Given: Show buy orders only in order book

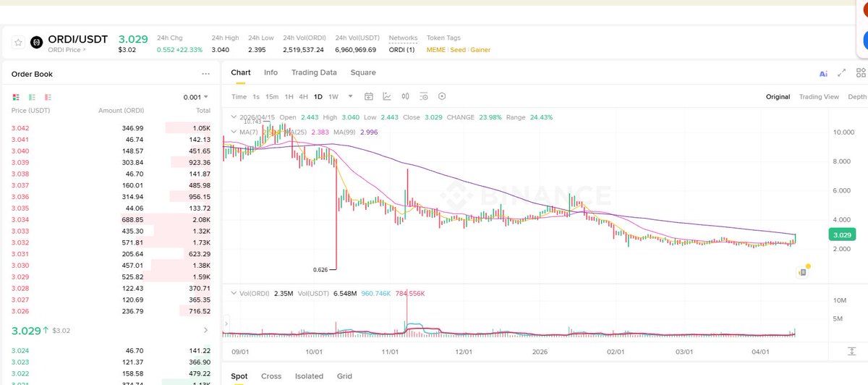Looking at the screenshot, I should 33,97.
